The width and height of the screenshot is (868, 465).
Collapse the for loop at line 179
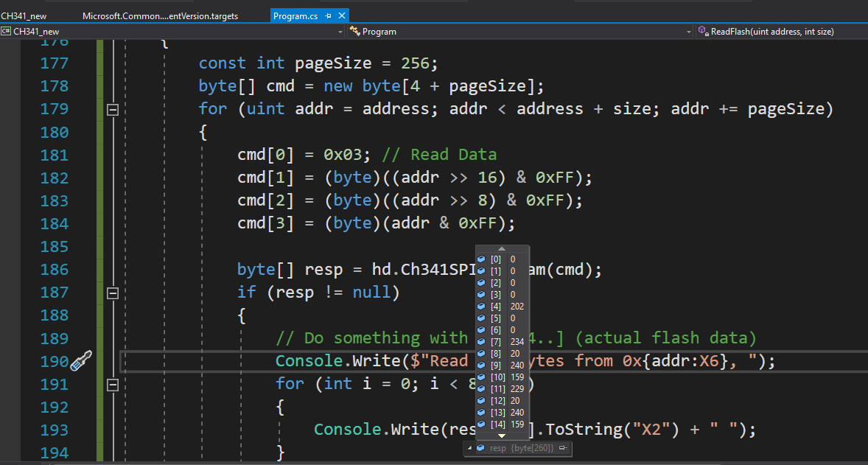(x=113, y=110)
